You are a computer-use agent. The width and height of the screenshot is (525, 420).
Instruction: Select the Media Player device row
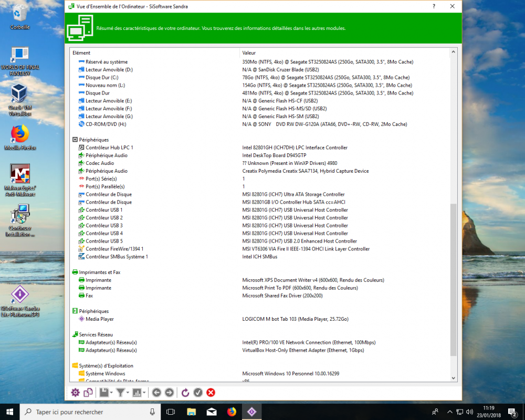[100, 319]
